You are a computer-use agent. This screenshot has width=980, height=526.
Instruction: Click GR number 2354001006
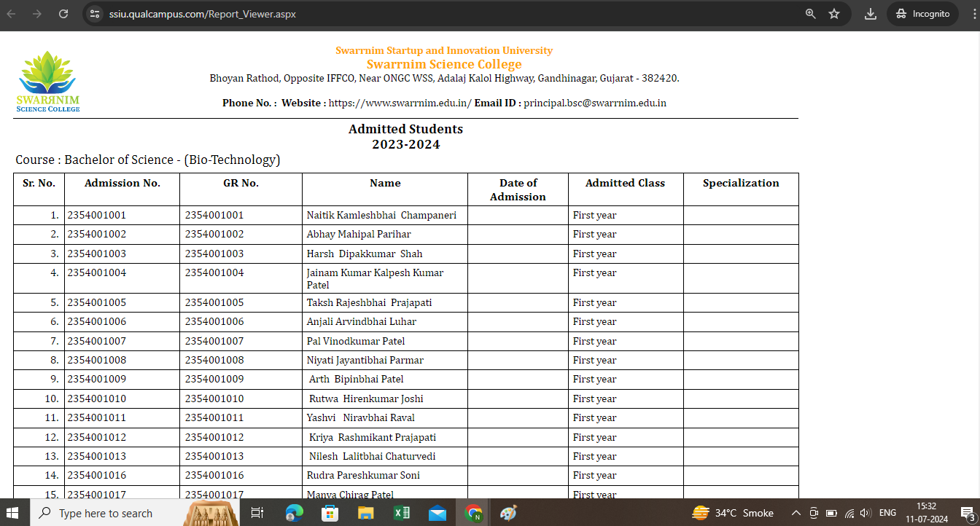point(214,322)
